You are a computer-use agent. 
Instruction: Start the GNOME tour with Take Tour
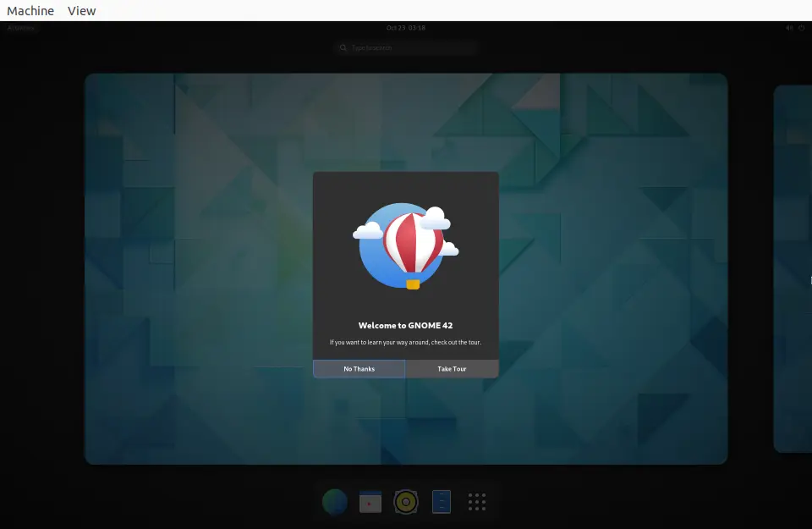click(452, 369)
